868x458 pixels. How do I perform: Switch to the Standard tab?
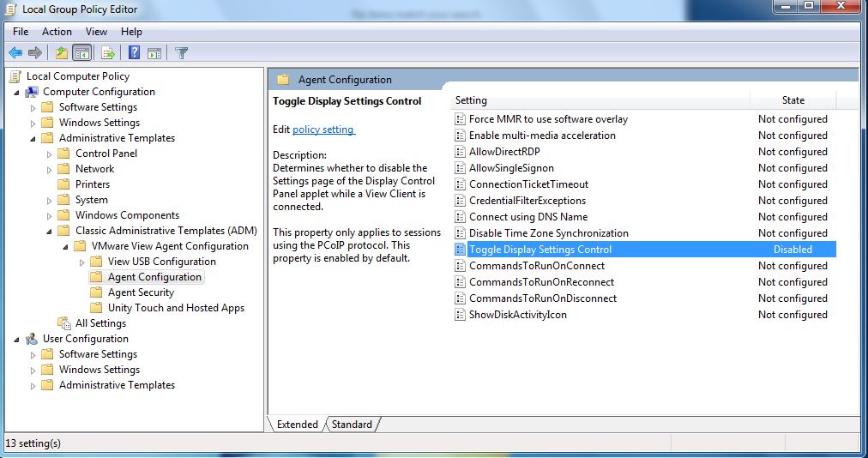pos(352,425)
